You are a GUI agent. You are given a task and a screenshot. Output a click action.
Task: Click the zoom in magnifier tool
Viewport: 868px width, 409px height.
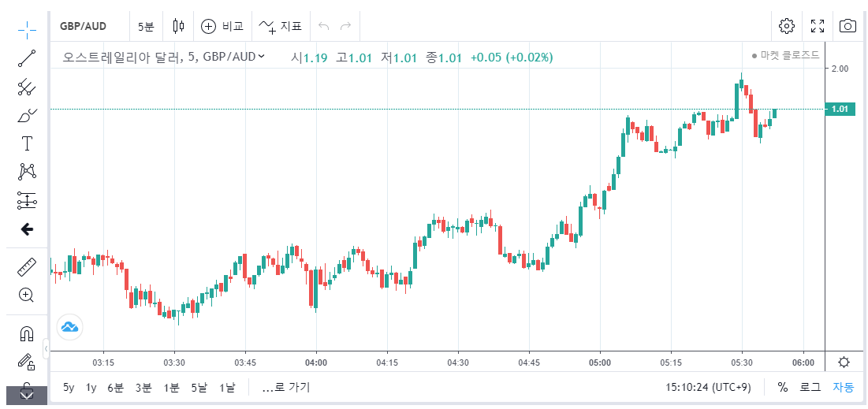27,296
